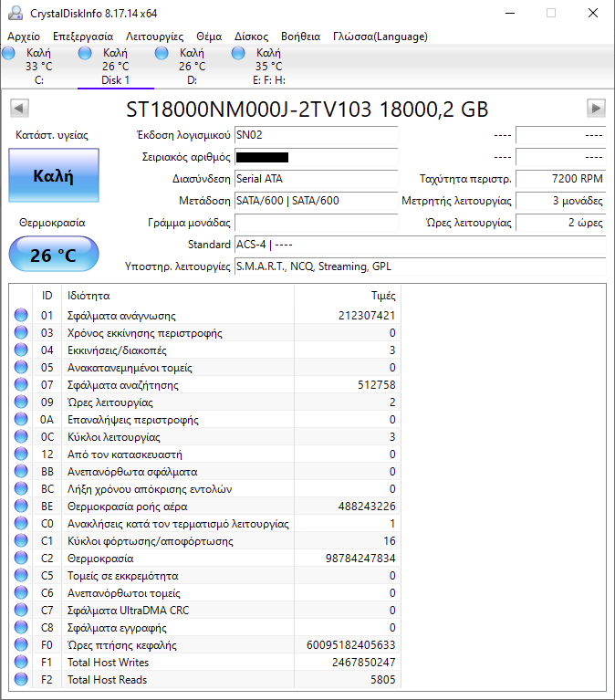The image size is (615, 700).
Task: Click the empty drive letter field
Action: pyautogui.click(x=316, y=223)
